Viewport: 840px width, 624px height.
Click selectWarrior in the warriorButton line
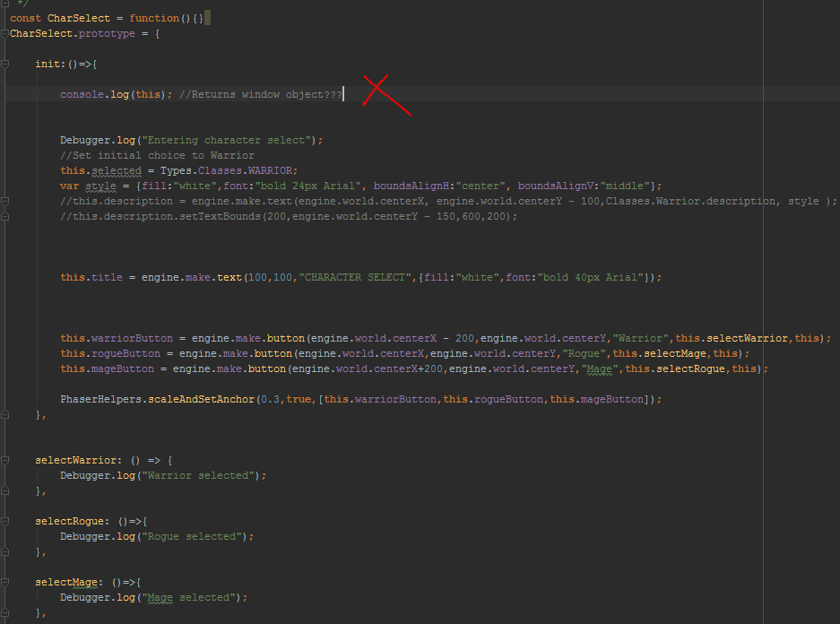pos(748,339)
